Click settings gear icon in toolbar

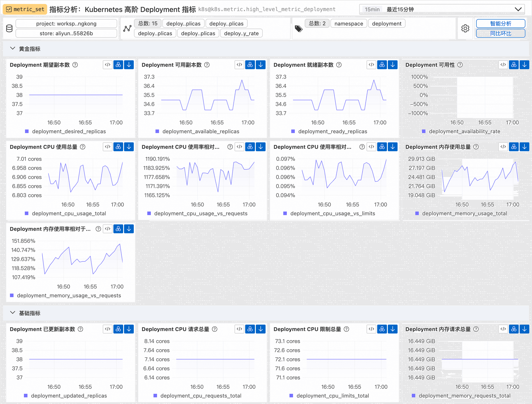coord(465,28)
